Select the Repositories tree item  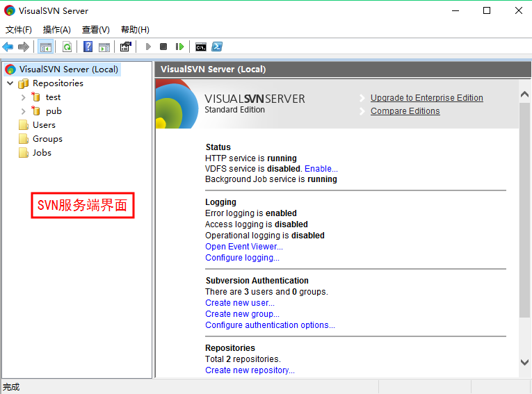coord(58,83)
